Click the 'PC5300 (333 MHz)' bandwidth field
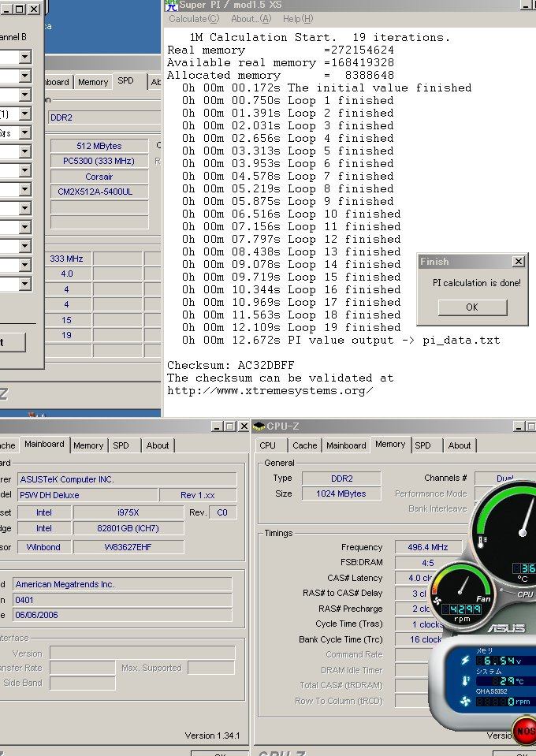The height and width of the screenshot is (756, 536). coord(99,161)
